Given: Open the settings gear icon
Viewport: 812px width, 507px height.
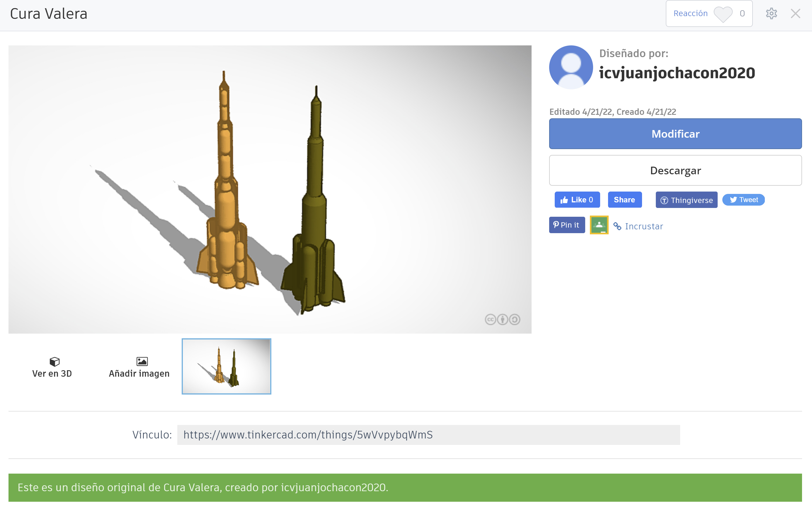Looking at the screenshot, I should coord(771,14).
